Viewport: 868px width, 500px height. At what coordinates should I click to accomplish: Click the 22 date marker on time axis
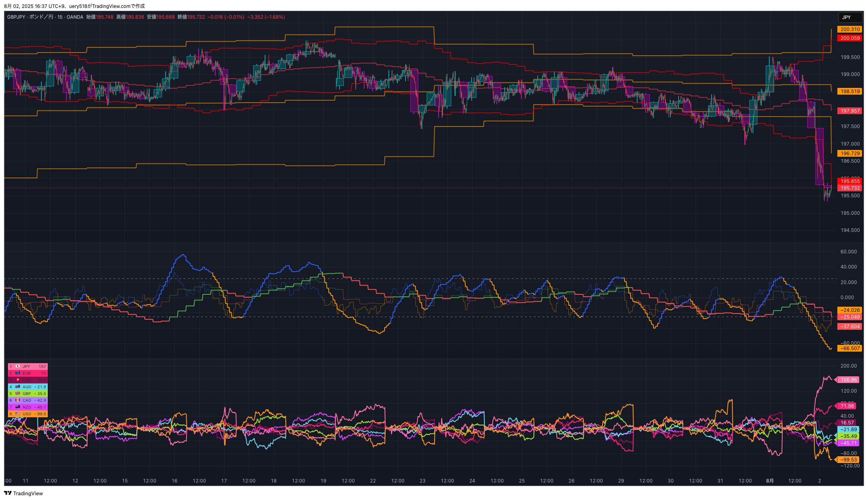tap(373, 481)
